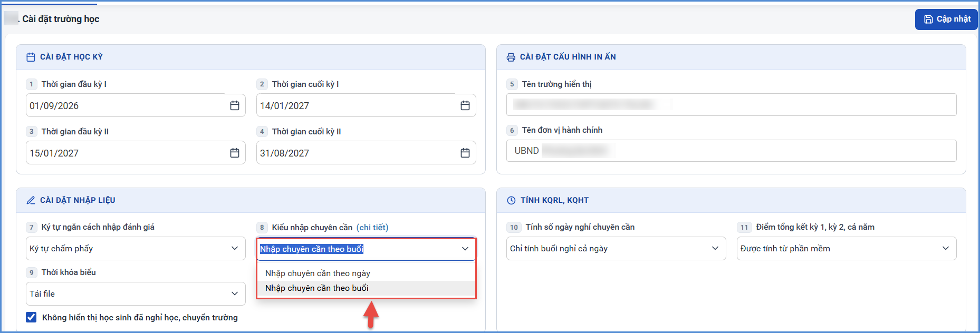Click the printer icon in CÀI ĐẶT CẤU HÌNH IN ẤN header
Image resolution: width=980 pixels, height=333 pixels.
pyautogui.click(x=511, y=57)
